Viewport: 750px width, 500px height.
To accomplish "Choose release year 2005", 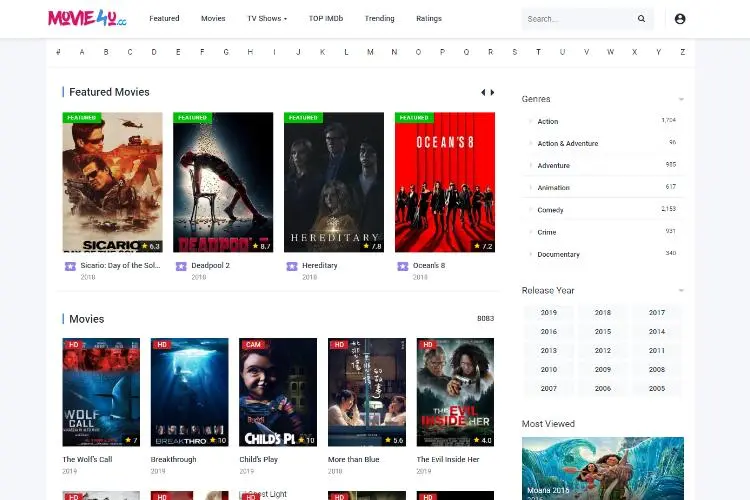I will click(657, 389).
